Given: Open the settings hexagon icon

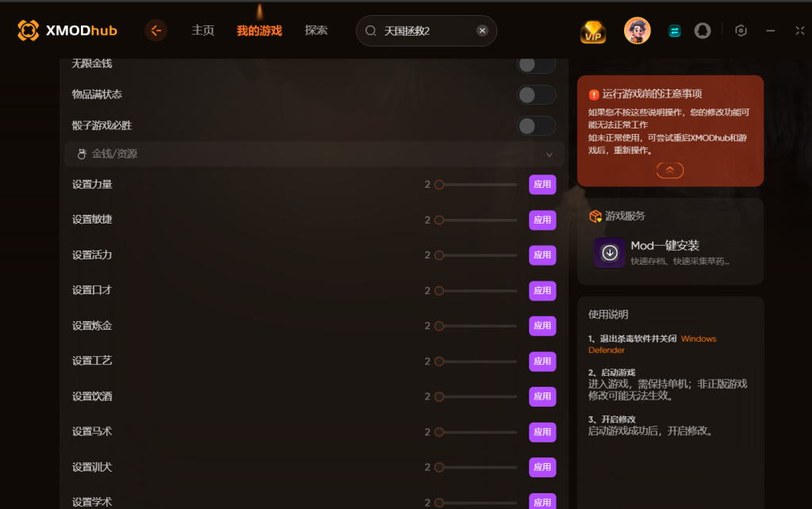Looking at the screenshot, I should 741,31.
